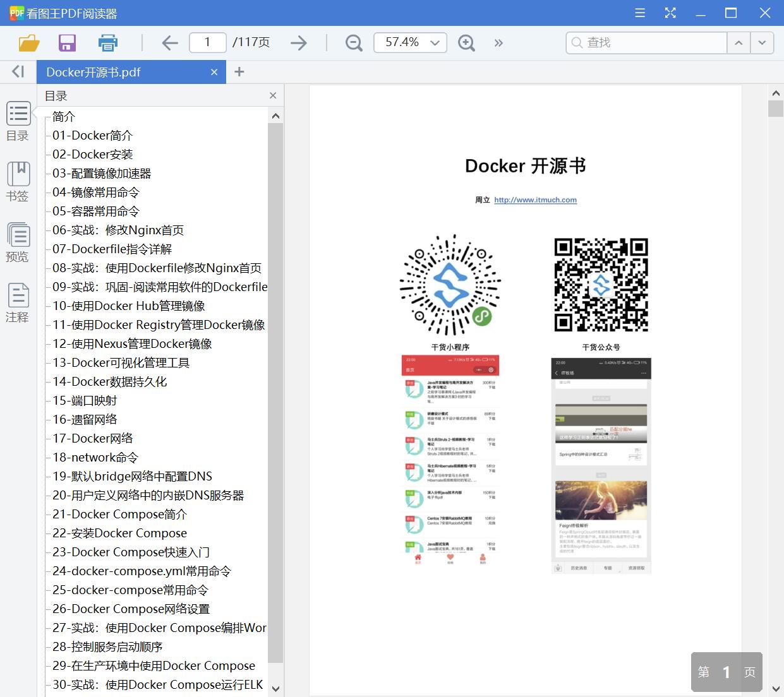Click outline panel scrollbar down arrow

275,689
